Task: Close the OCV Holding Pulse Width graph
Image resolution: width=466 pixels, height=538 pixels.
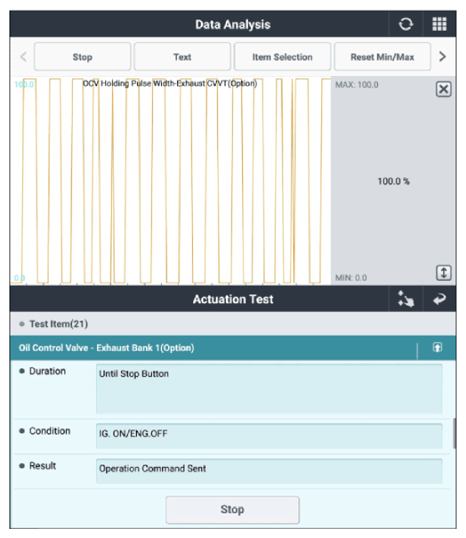Action: coord(443,90)
